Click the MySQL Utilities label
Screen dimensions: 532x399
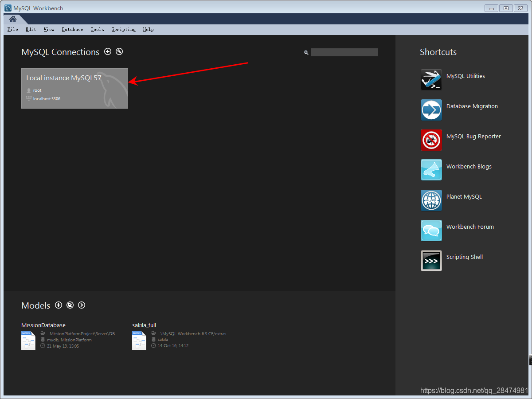pyautogui.click(x=465, y=76)
